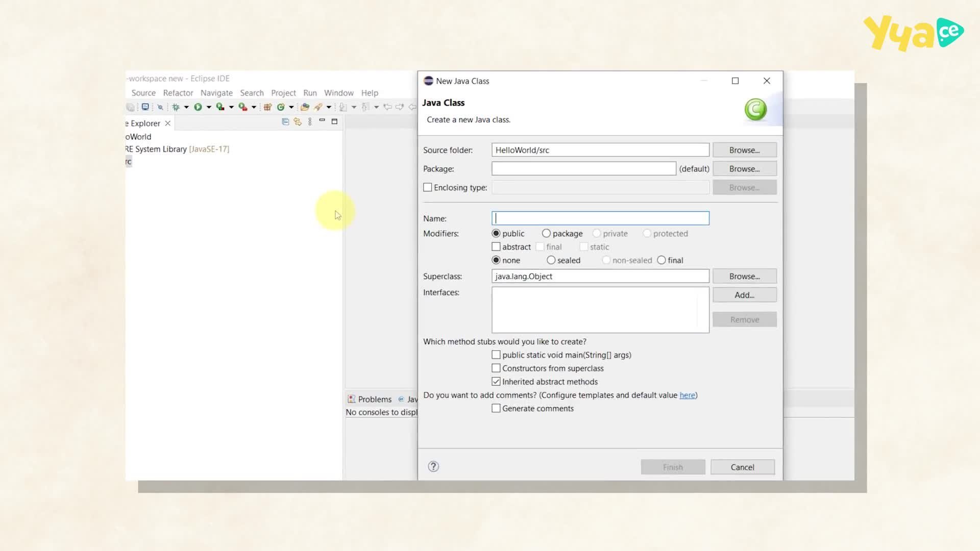Launch Debug via the bug icon
This screenshot has width=980, height=551.
point(176,107)
